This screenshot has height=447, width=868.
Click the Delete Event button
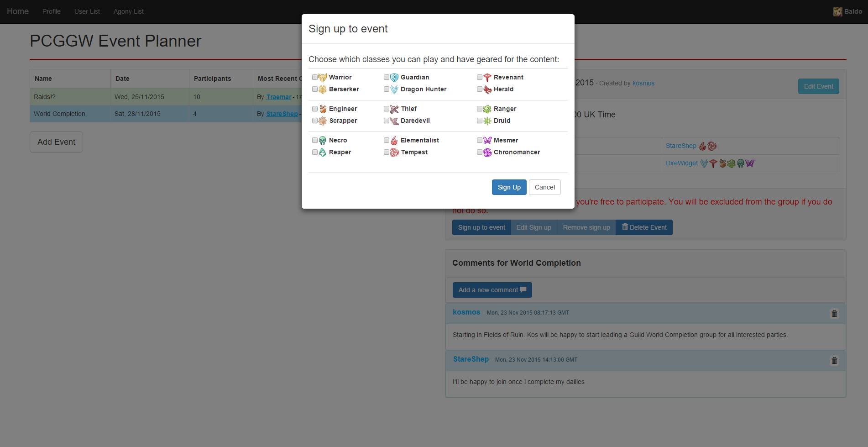[x=644, y=227]
